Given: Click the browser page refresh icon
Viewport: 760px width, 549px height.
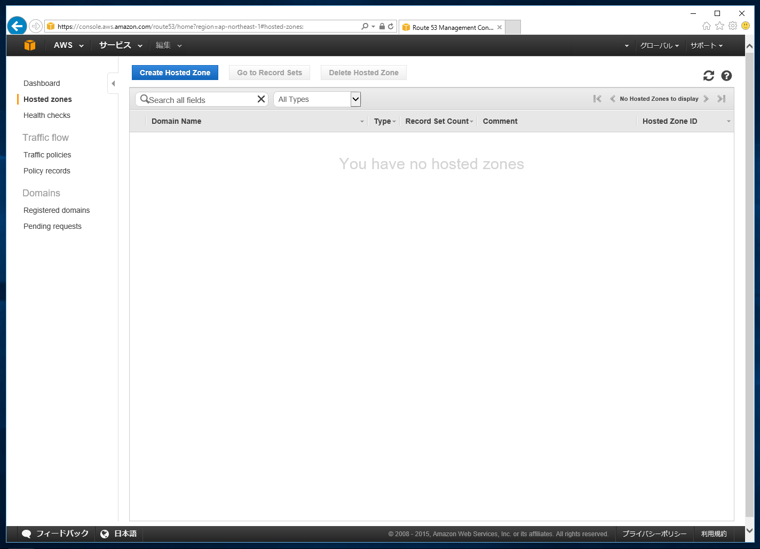Looking at the screenshot, I should (391, 26).
